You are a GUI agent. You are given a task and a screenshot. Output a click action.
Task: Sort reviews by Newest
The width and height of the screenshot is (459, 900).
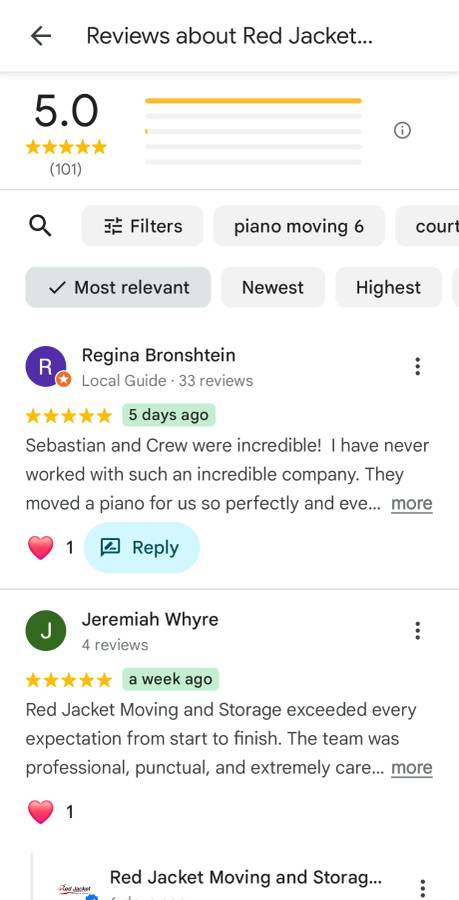click(x=273, y=287)
